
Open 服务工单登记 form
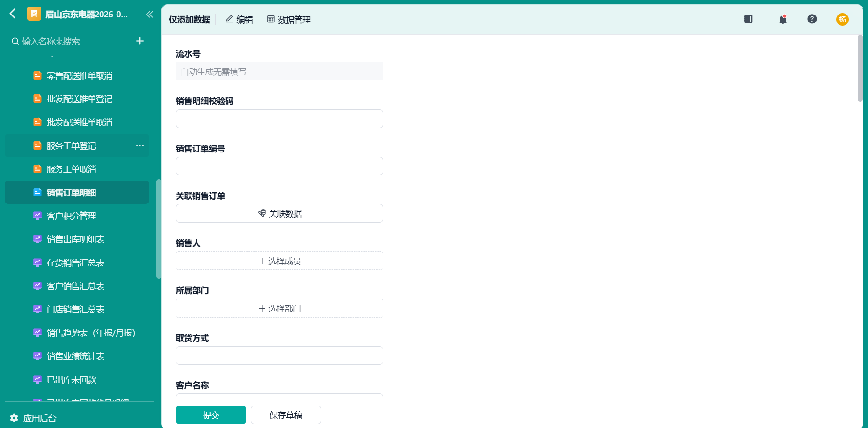(x=77, y=145)
